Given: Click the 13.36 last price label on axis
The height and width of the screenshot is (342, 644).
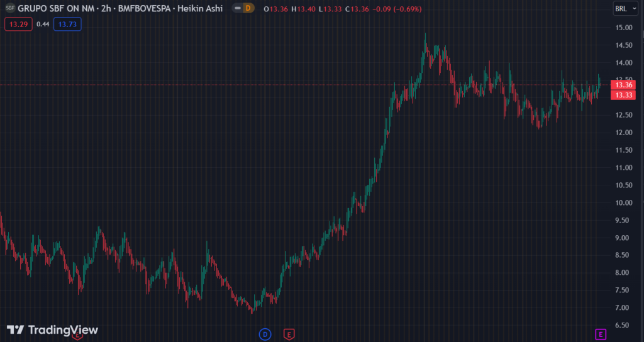Looking at the screenshot, I should [623, 85].
